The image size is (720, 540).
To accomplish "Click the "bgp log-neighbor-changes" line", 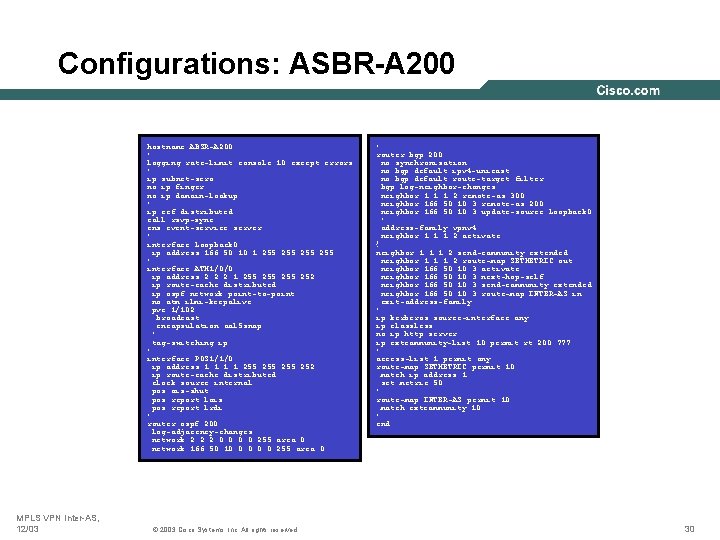I will [438, 187].
